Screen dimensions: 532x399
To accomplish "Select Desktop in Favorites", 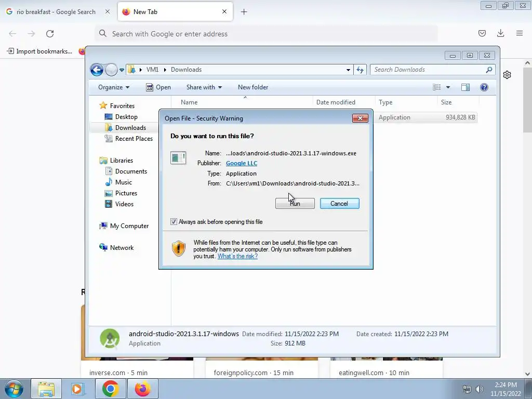I will tap(126, 117).
